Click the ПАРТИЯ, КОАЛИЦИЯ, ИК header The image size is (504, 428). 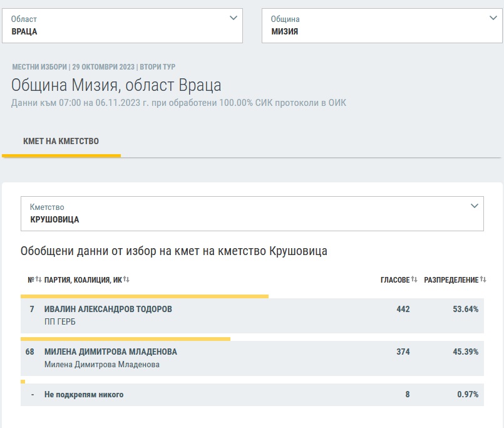(83, 279)
